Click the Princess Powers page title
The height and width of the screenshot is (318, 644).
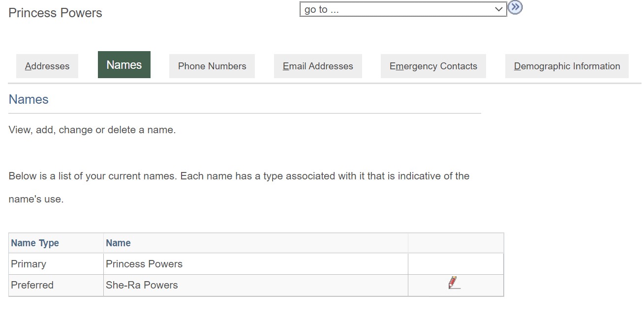point(55,13)
